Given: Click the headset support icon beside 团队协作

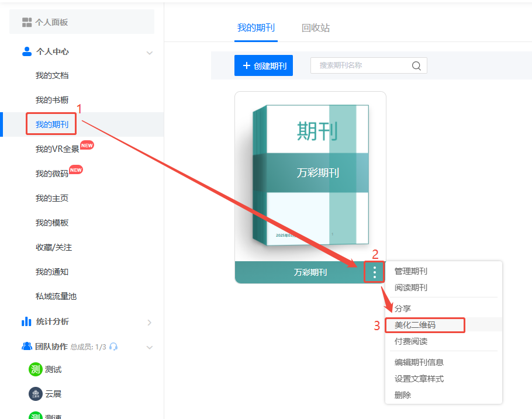Looking at the screenshot, I should coord(113,347).
